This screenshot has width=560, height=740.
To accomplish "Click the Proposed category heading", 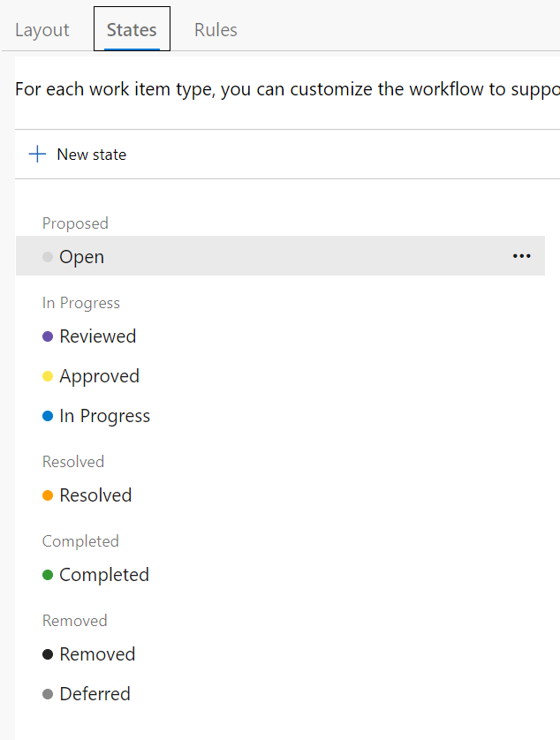I will pos(75,223).
